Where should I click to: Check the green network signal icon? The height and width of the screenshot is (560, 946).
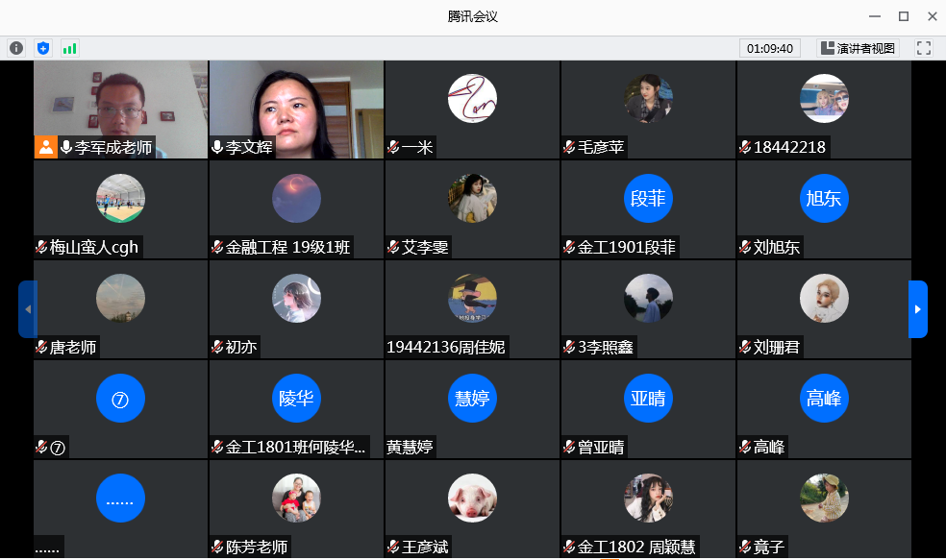(70, 48)
